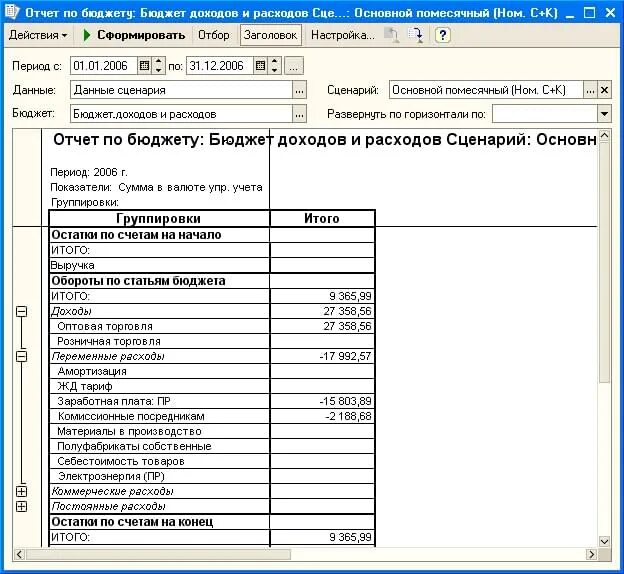The width and height of the screenshot is (624, 574).
Task: Open selection button for Данные field
Action: (299, 90)
